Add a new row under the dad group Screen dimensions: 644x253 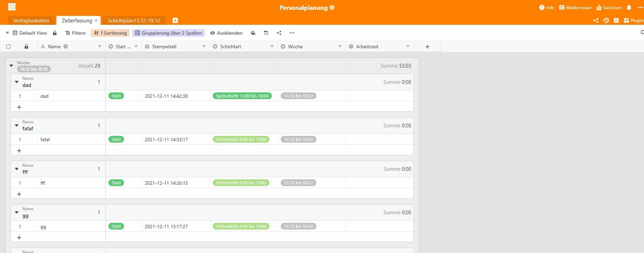[x=19, y=107]
